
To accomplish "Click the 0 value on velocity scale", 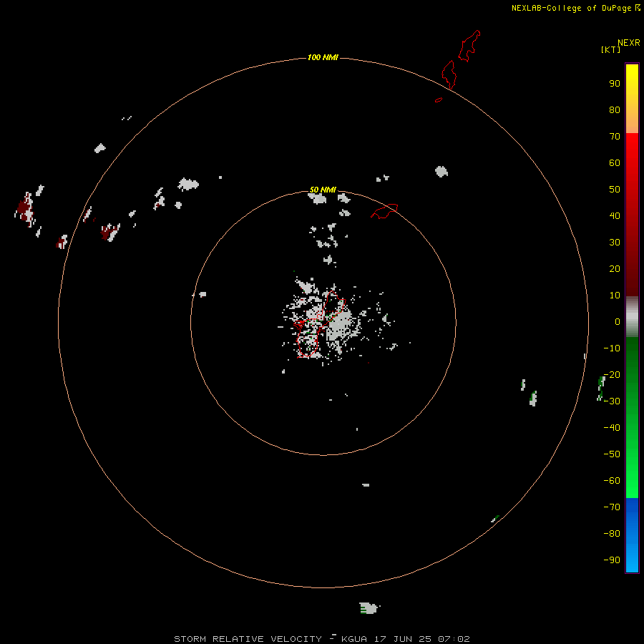I will pyautogui.click(x=618, y=322).
